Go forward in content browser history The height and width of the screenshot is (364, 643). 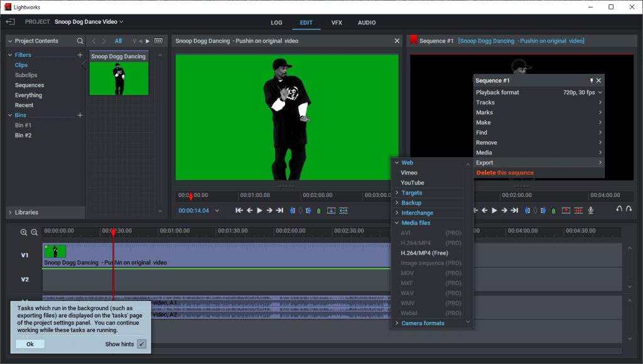[104, 41]
